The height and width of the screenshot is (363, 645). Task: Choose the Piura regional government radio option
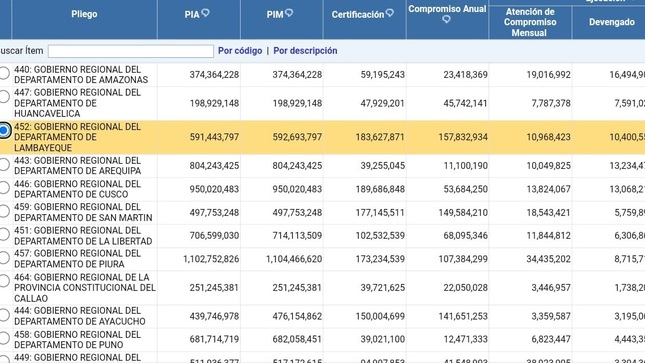tap(4, 257)
